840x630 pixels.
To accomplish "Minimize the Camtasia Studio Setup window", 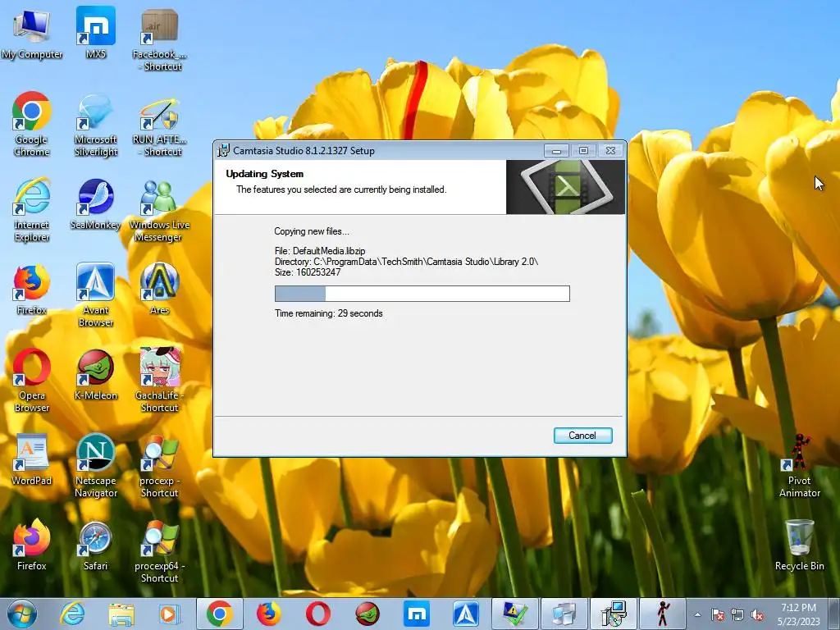I will pos(556,151).
